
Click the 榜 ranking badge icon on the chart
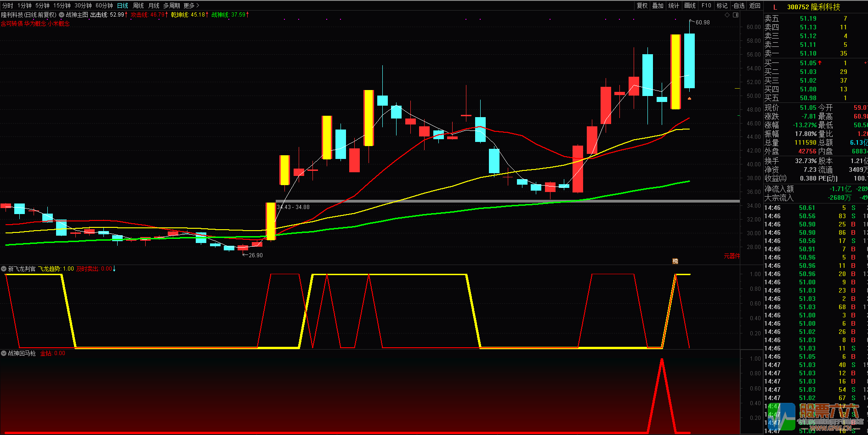[675, 261]
